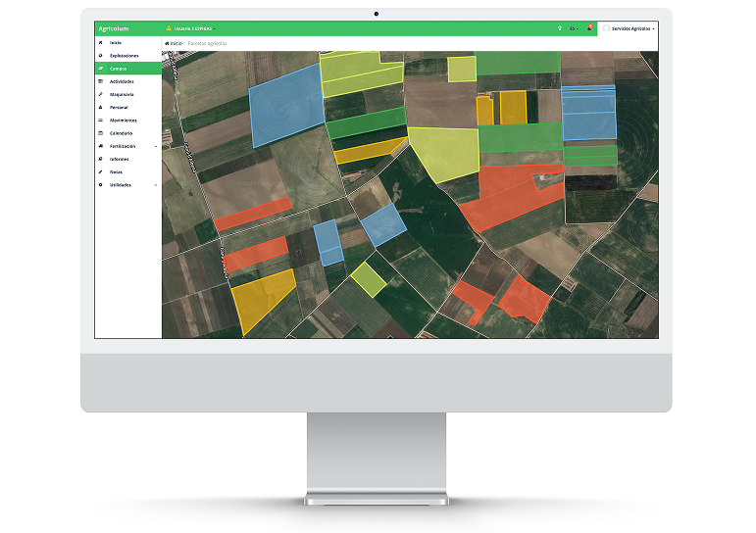Open Informes from the sidebar
This screenshot has width=756, height=533.
coord(119,159)
